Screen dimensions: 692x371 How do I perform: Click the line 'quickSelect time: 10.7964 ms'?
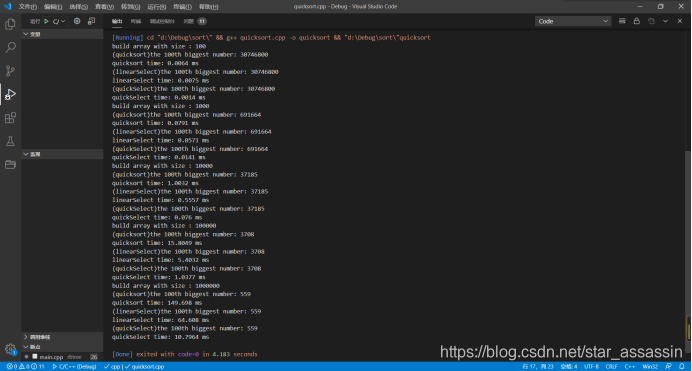tap(160, 337)
